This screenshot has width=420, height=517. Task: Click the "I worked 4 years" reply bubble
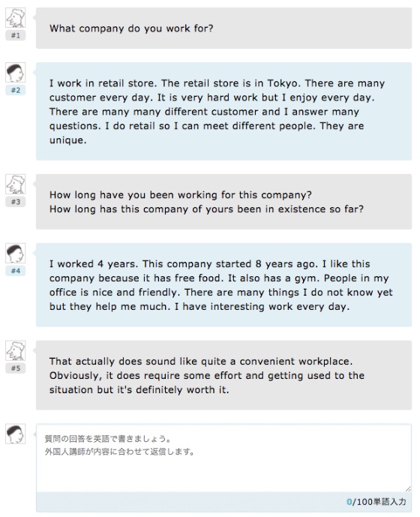pyautogui.click(x=223, y=285)
